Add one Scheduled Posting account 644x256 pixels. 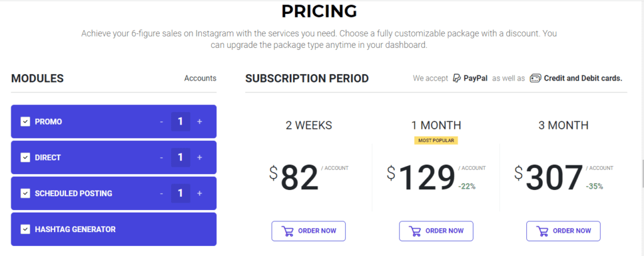click(199, 193)
